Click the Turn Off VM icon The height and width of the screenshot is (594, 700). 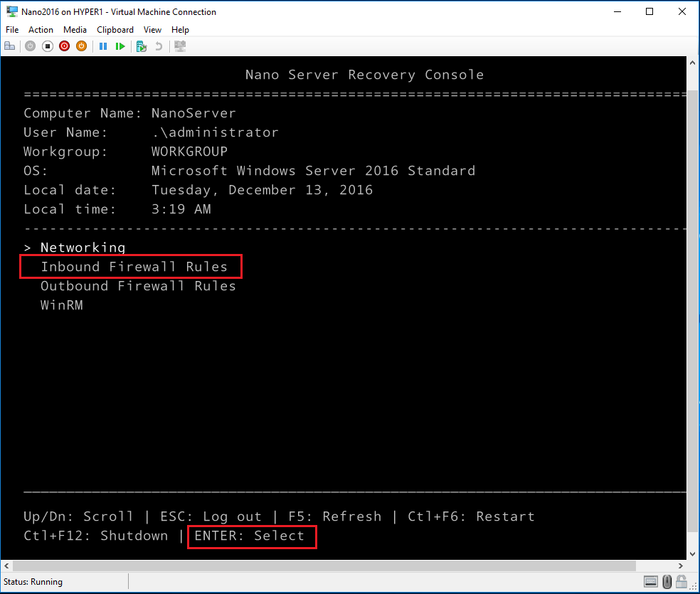click(x=46, y=46)
